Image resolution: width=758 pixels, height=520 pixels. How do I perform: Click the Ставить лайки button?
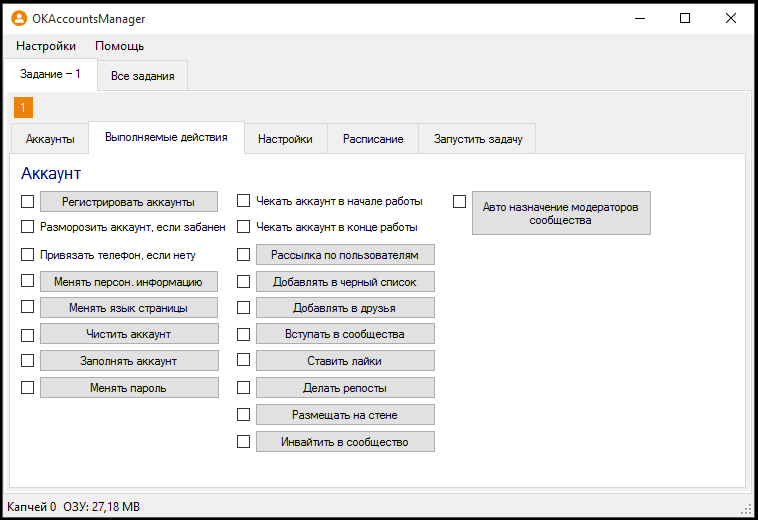pos(345,361)
